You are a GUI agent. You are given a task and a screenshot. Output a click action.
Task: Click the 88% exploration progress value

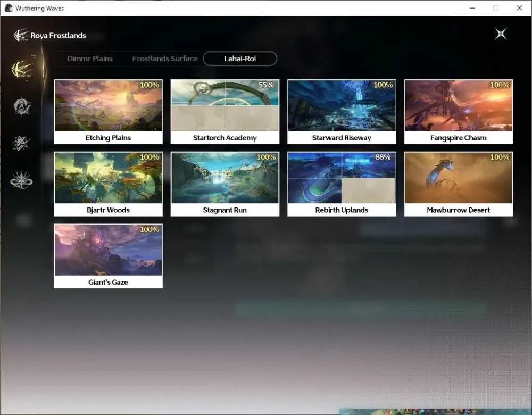pos(383,157)
